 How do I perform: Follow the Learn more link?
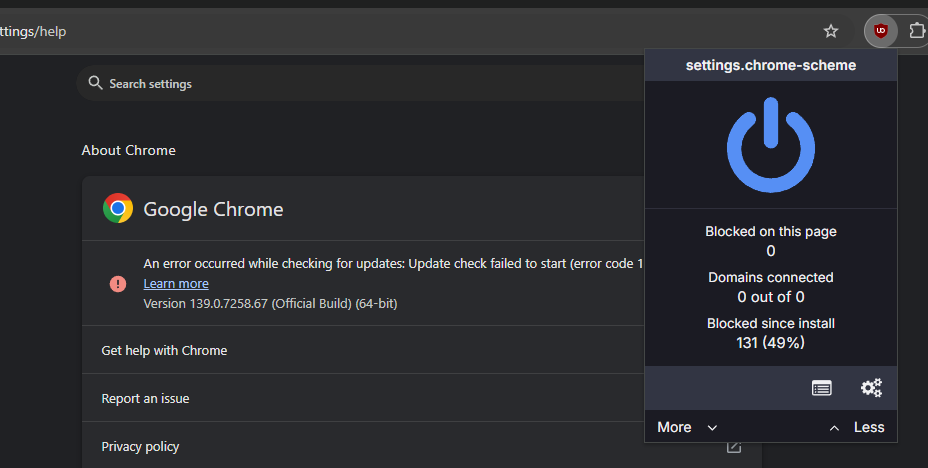point(176,284)
